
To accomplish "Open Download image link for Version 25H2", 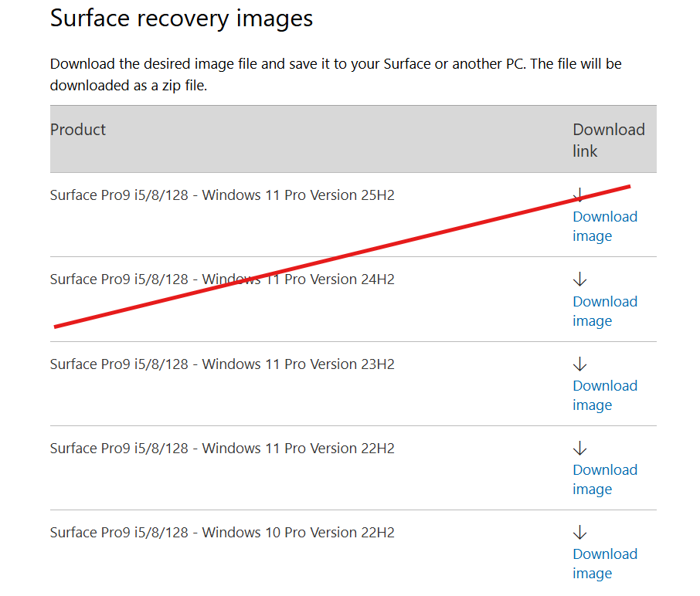I will coord(605,226).
